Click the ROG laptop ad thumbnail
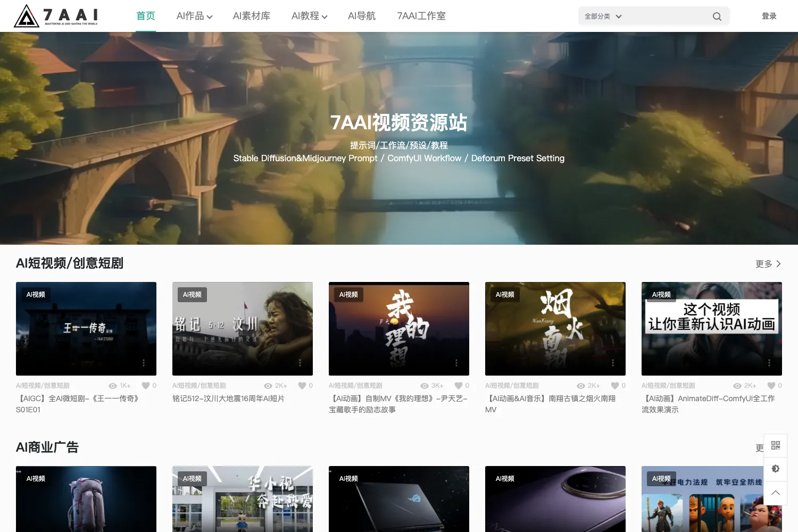This screenshot has height=532, width=798. click(399, 499)
